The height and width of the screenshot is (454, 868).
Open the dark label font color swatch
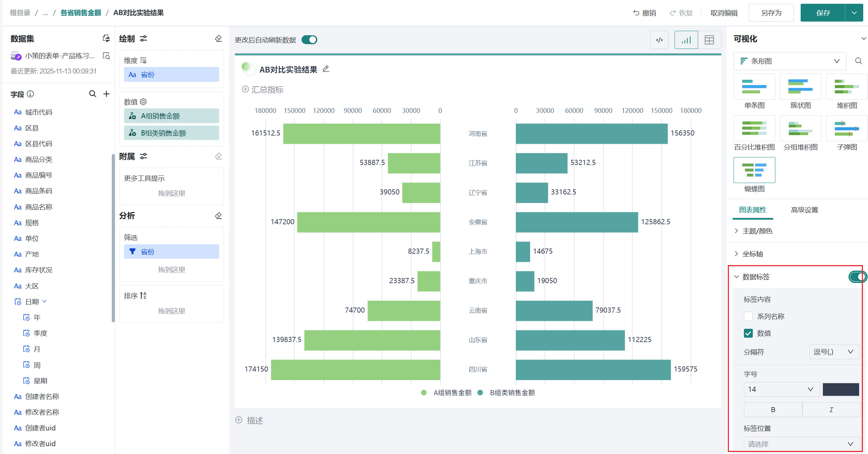tap(840, 389)
